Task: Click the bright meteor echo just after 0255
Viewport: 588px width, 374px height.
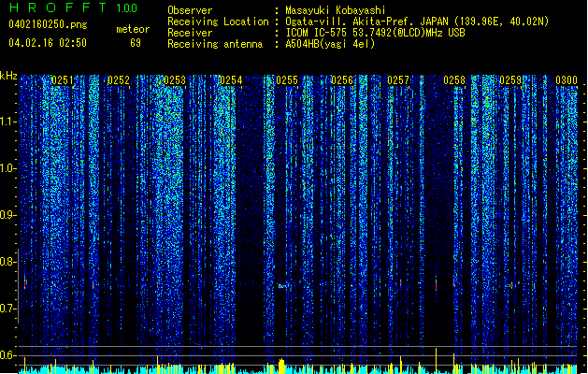Action: (282, 286)
